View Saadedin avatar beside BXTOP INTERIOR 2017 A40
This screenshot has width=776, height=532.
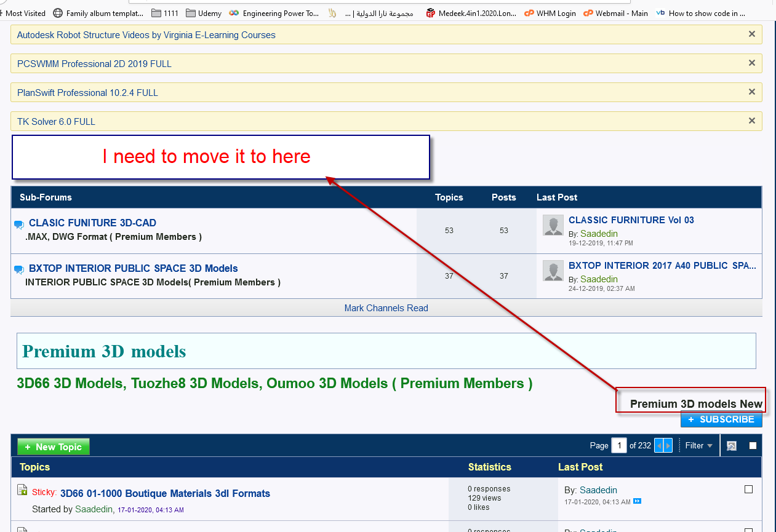click(553, 271)
